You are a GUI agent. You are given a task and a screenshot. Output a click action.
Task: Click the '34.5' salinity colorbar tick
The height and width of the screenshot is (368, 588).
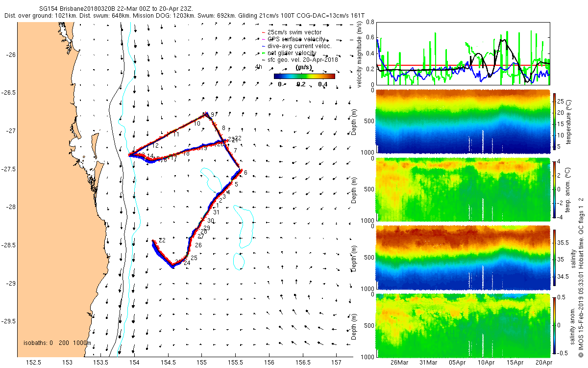[x=563, y=277]
